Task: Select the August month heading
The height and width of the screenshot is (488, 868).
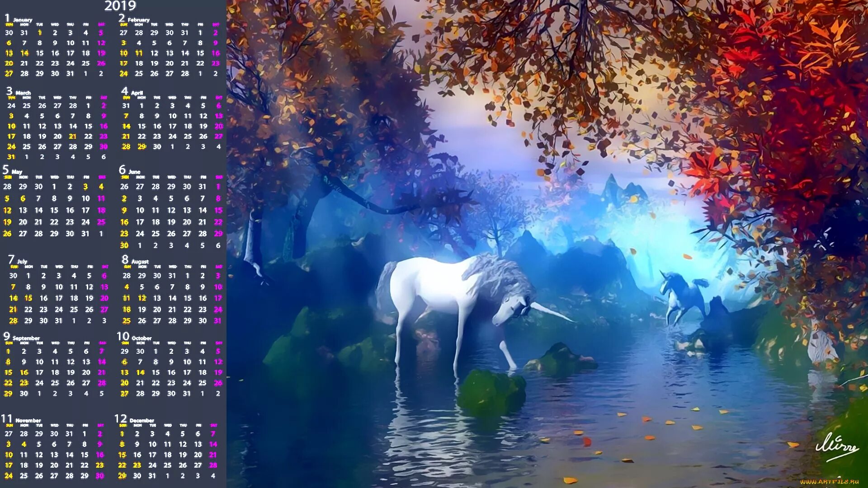Action: click(x=140, y=261)
